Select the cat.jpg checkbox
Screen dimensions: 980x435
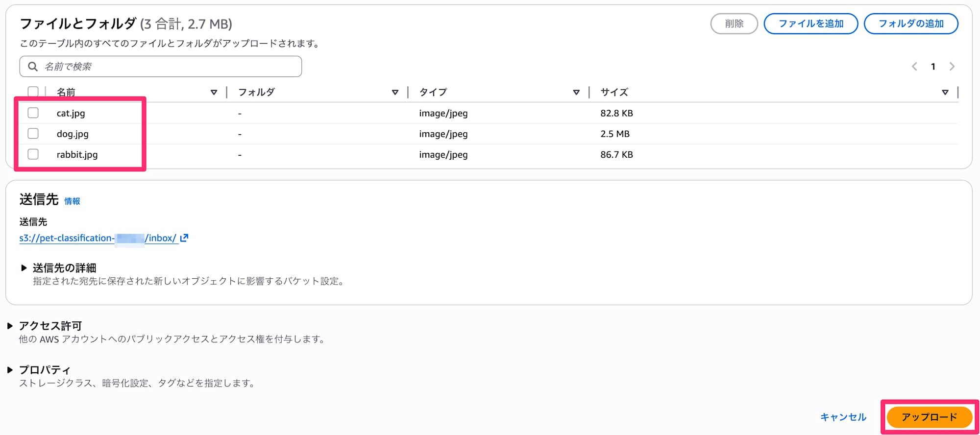[33, 113]
